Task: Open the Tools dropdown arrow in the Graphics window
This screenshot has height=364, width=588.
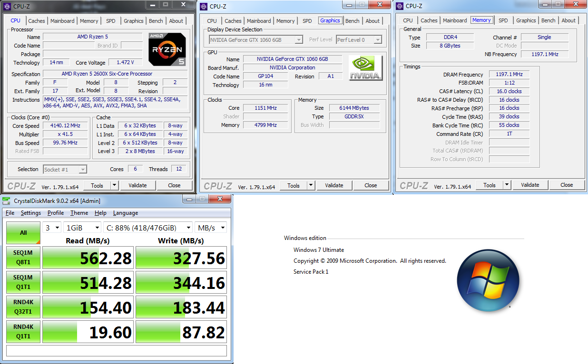Action: (311, 185)
